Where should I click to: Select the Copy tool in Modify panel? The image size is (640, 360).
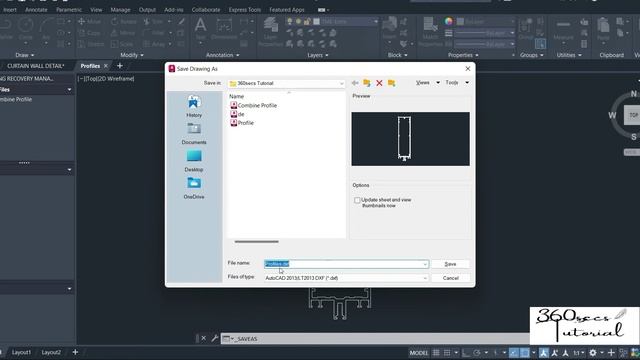pos(89,33)
